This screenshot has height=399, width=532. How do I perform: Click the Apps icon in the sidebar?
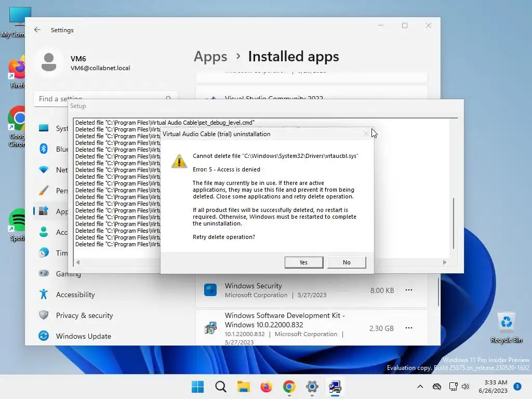[44, 211]
